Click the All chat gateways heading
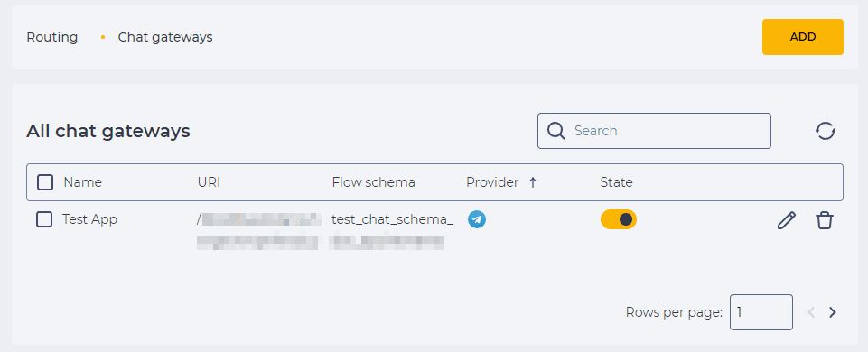This screenshot has width=868, height=352. pos(108,131)
